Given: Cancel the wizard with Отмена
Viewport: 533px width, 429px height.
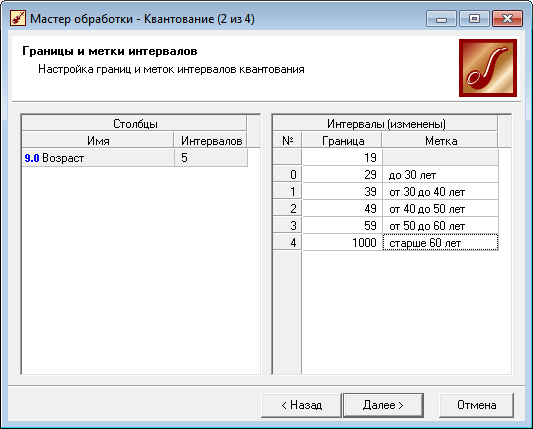Looking at the screenshot, I should coord(476,405).
